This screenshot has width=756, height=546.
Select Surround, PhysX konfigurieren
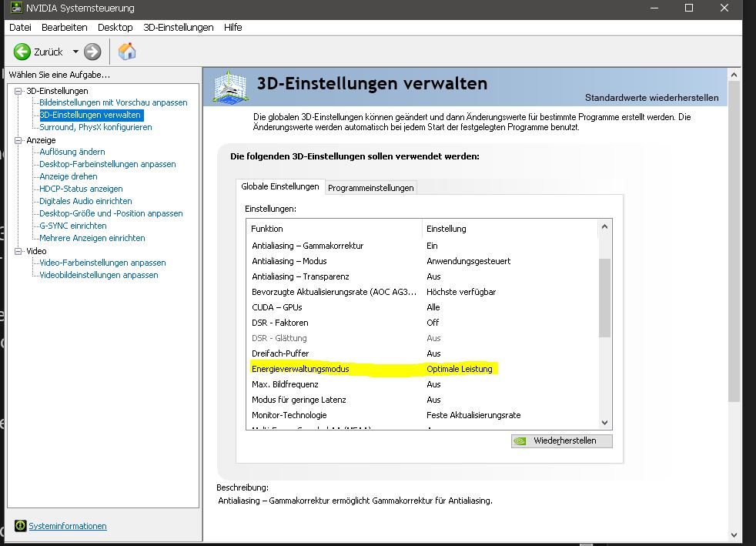click(95, 127)
